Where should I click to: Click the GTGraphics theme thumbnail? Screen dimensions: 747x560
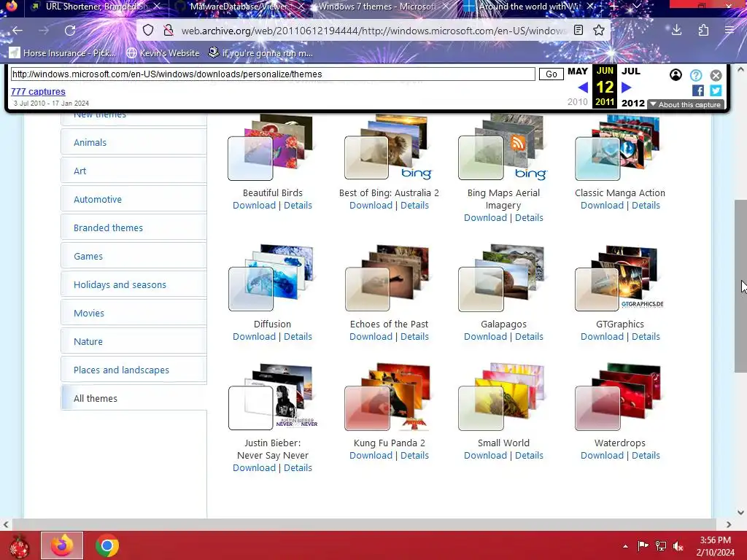pos(619,278)
